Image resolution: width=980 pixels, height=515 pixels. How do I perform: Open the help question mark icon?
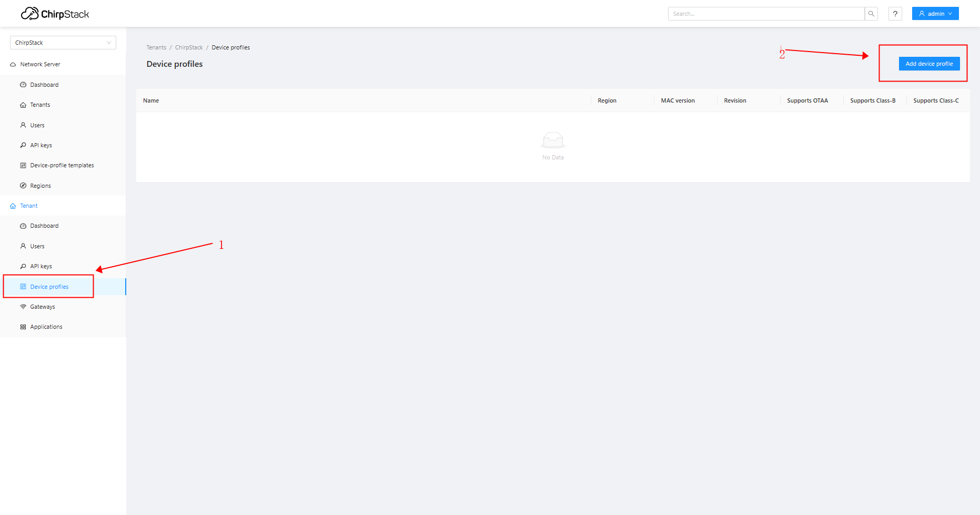[895, 14]
